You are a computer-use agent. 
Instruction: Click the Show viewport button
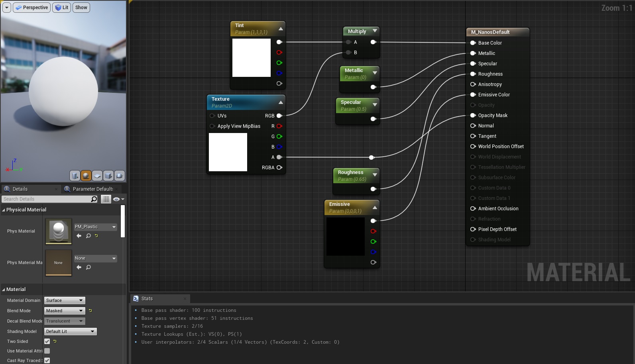click(x=81, y=8)
